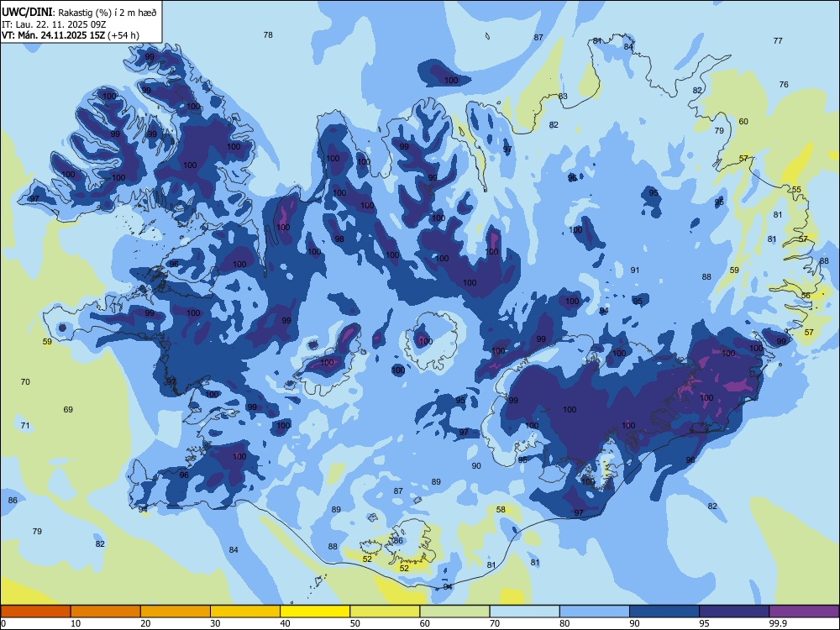Select the medium blue 80–90 legend swatch
This screenshot has height=630, width=840.
point(595,612)
